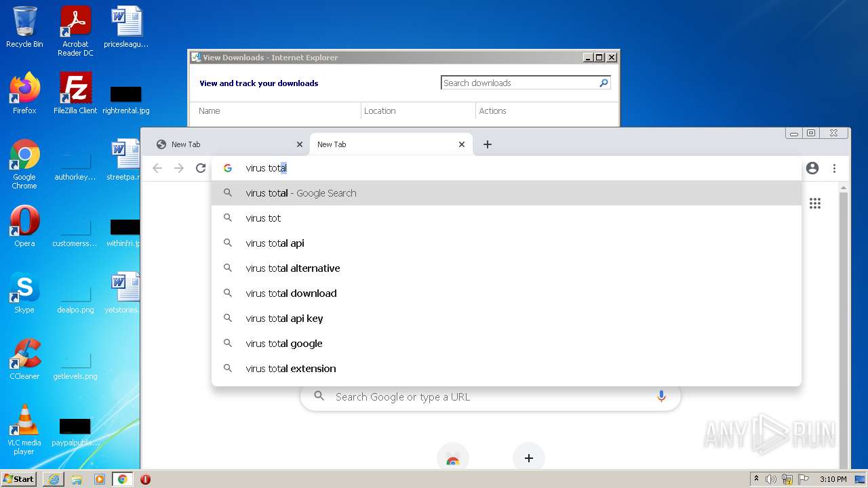Select 'virus total extension' suggestion
This screenshot has height=488, width=868.
(x=507, y=369)
